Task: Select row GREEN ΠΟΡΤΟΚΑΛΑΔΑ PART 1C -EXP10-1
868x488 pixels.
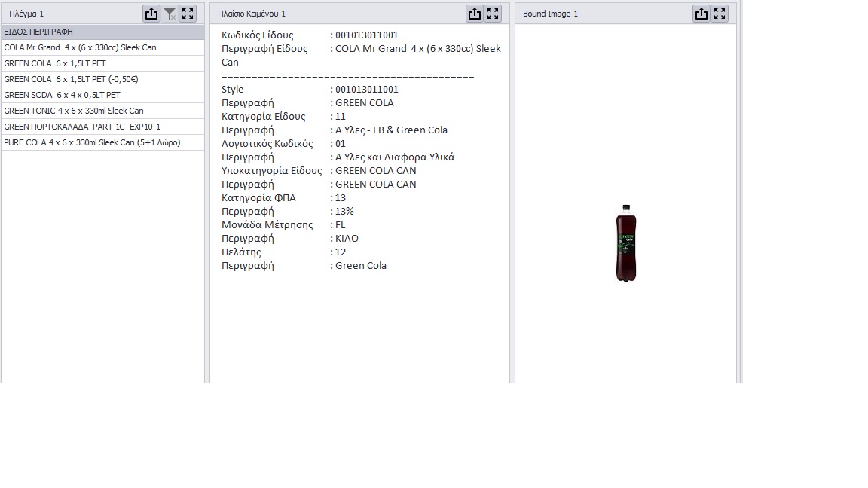Action: [103, 127]
